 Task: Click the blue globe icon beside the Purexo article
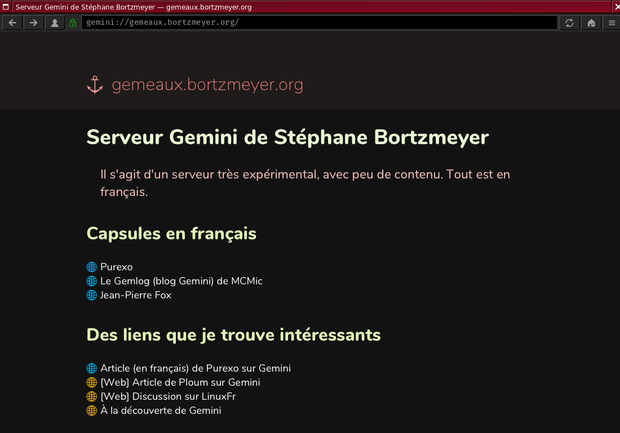point(91,369)
